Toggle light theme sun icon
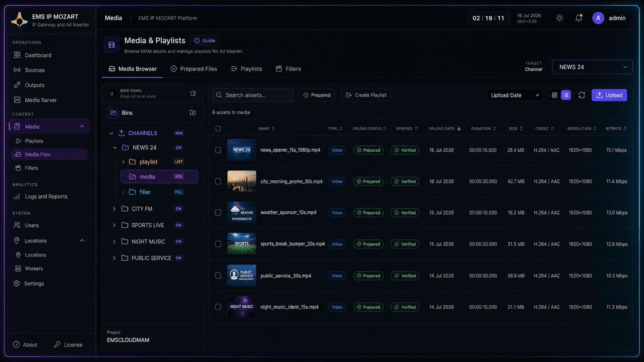Image resolution: width=644 pixels, height=362 pixels. point(560,18)
